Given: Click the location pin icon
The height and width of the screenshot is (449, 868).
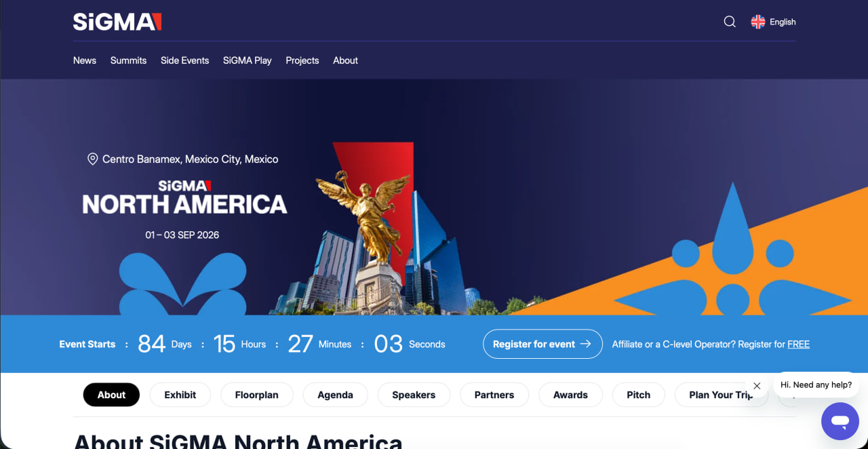Looking at the screenshot, I should pyautogui.click(x=93, y=159).
